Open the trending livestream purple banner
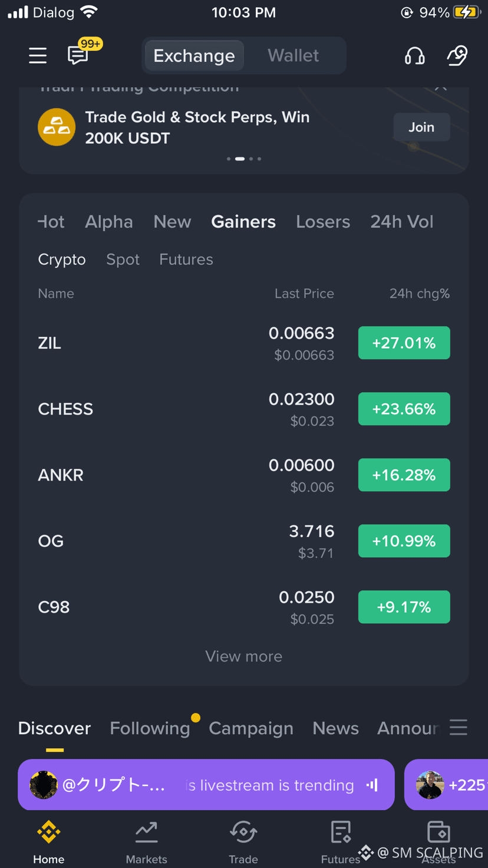Viewport: 488px width, 868px height. point(206,785)
